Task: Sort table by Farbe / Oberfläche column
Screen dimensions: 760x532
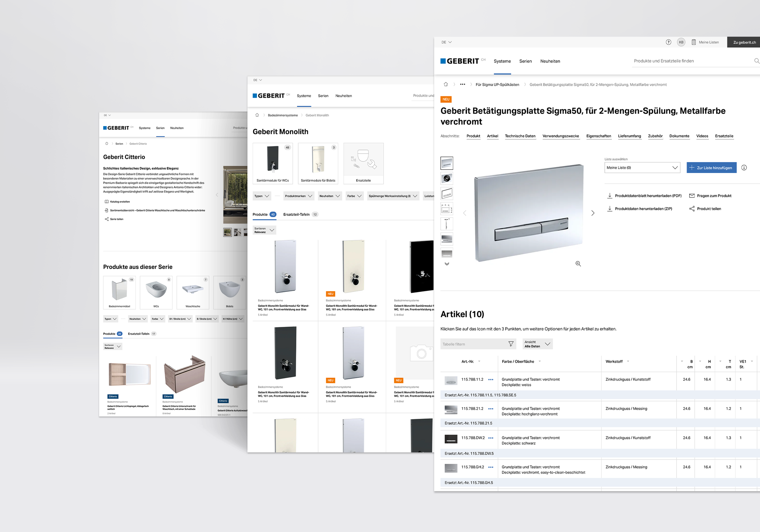Action: 540,361
